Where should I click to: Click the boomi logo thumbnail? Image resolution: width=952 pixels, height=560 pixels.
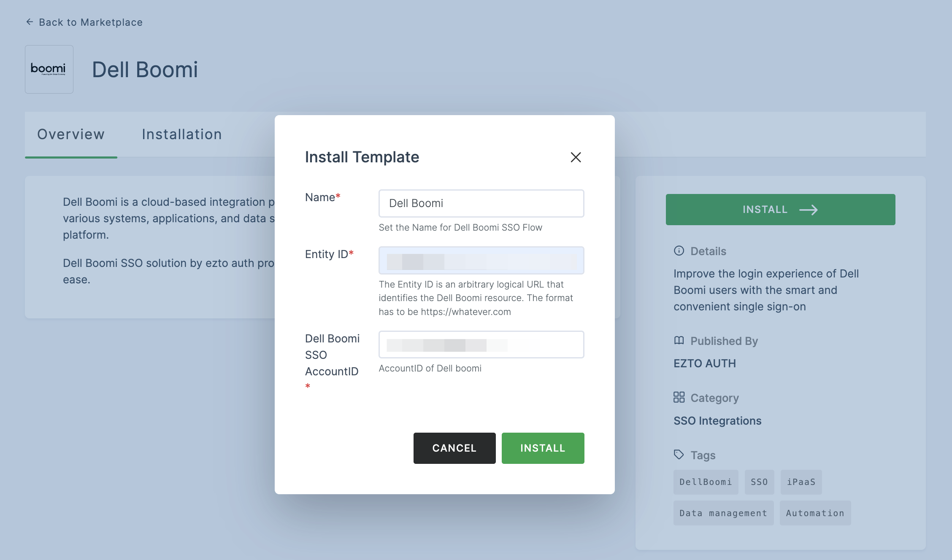pyautogui.click(x=49, y=69)
